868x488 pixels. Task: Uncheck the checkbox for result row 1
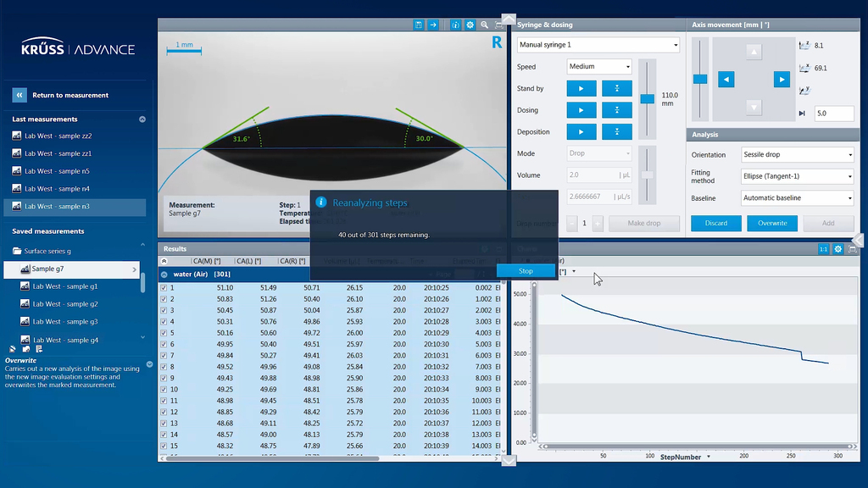(164, 288)
